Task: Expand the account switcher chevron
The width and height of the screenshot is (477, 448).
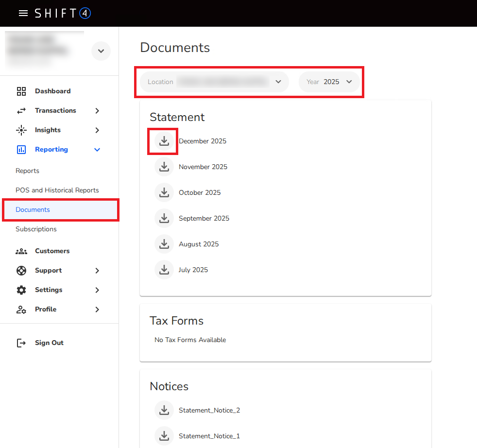Action: (101, 51)
